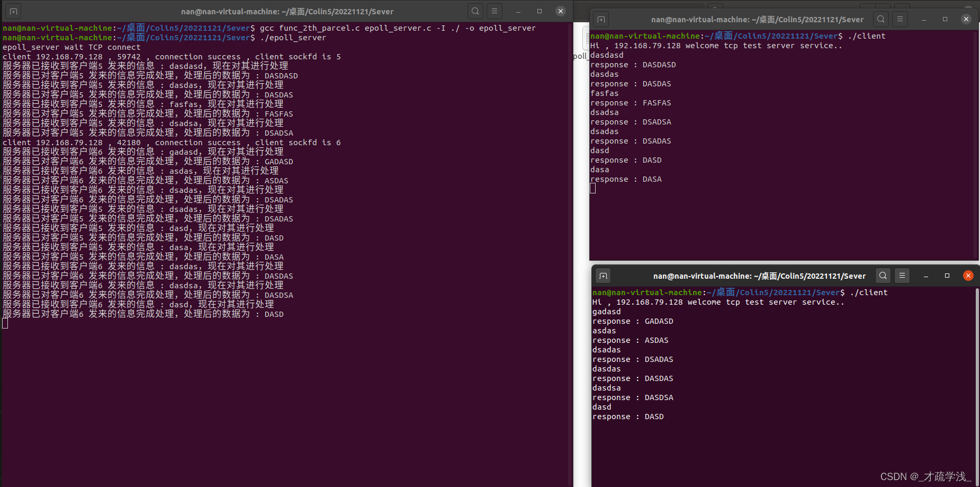Image resolution: width=980 pixels, height=487 pixels.
Task: Open the top client terminal hamburger menu
Action: 900,19
